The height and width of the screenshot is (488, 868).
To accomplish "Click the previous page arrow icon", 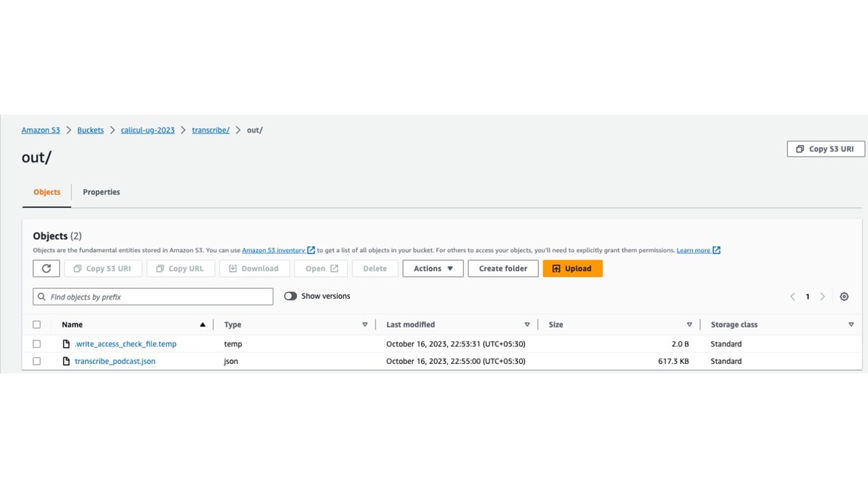I will pos(792,297).
